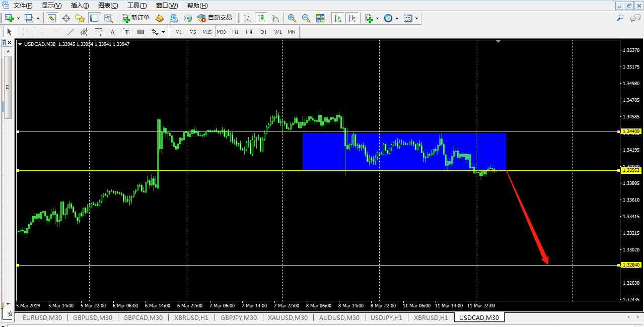Select the Fibonacci retracement tool
Screen dimensions: 644x327
[98, 32]
